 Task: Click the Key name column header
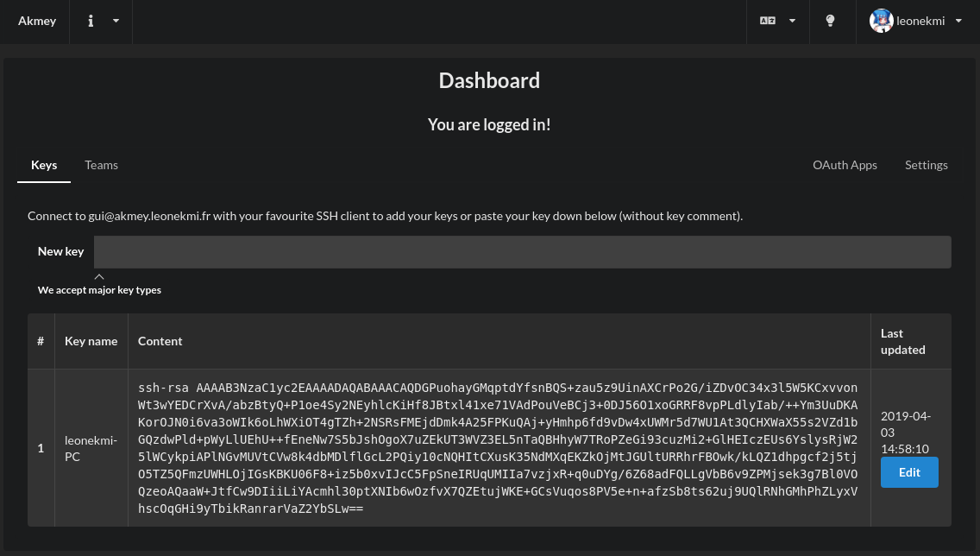pyautogui.click(x=91, y=341)
